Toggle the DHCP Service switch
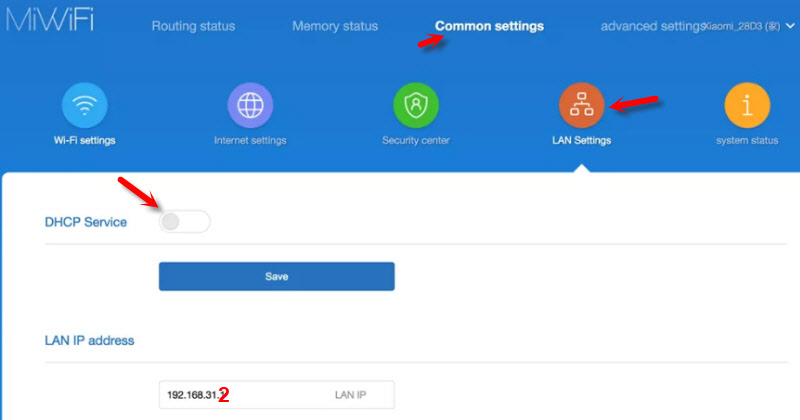Image resolution: width=800 pixels, height=420 pixels. point(184,221)
